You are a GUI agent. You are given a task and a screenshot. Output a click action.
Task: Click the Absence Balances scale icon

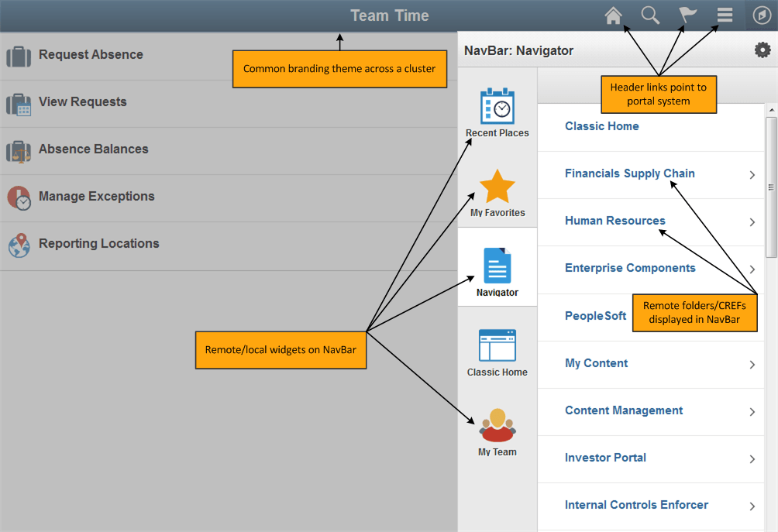pyautogui.click(x=19, y=151)
